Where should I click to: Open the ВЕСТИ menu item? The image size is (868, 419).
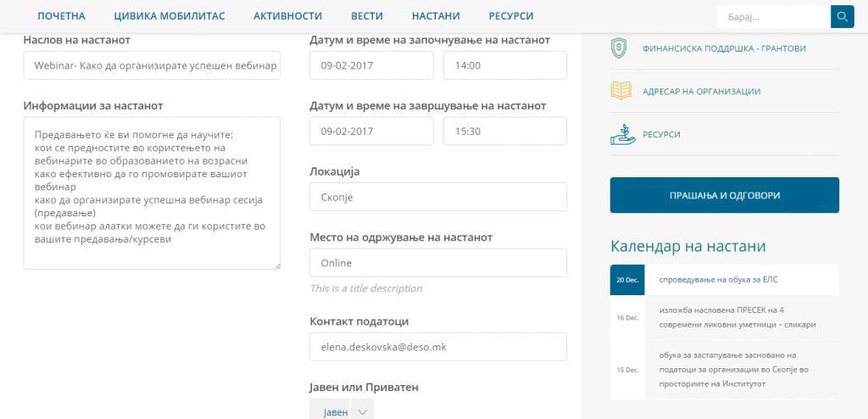[x=367, y=16]
